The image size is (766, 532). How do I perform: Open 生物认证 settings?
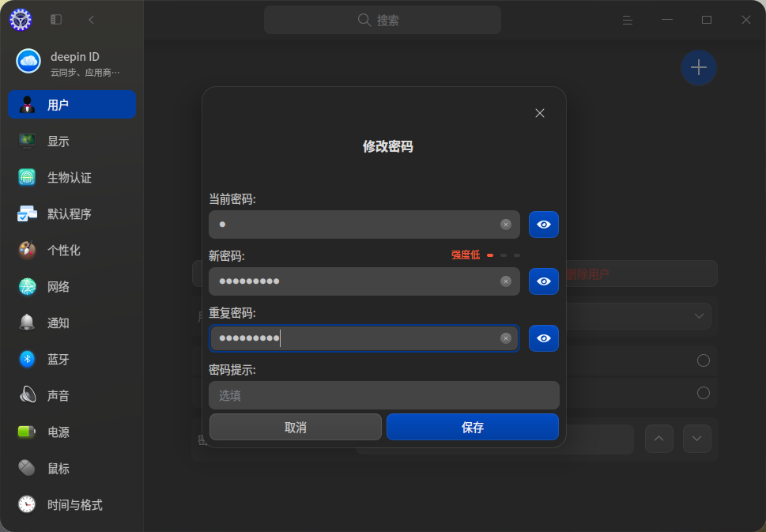[x=72, y=177]
